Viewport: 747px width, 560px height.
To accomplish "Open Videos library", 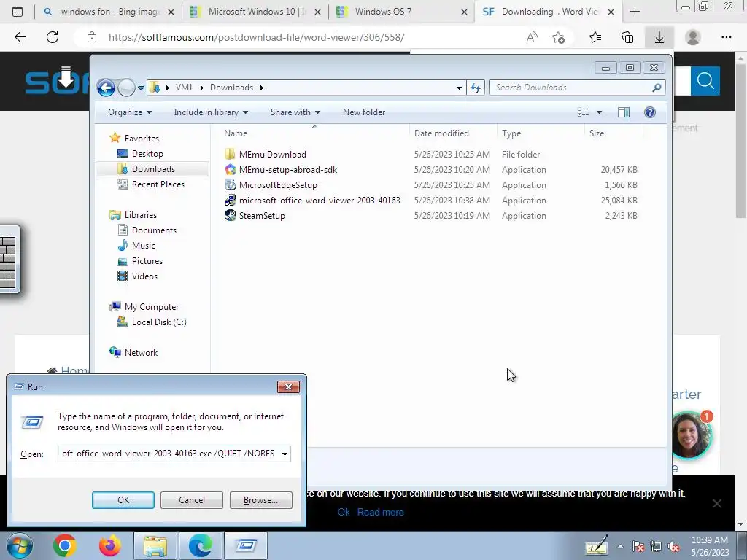I will pyautogui.click(x=144, y=276).
